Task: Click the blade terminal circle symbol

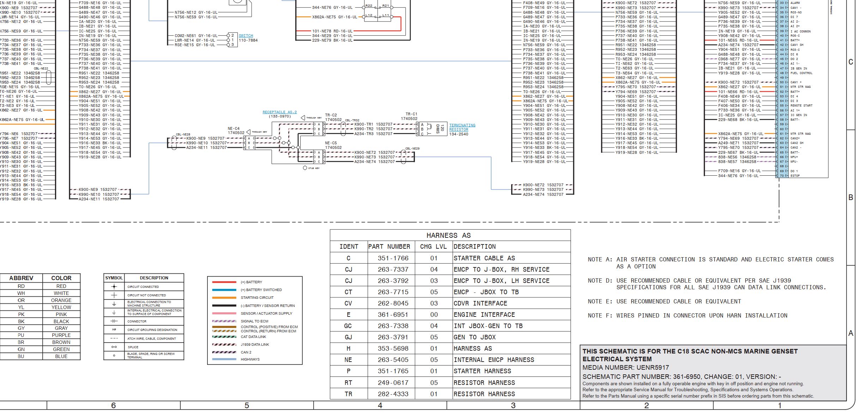Action: pos(114,356)
